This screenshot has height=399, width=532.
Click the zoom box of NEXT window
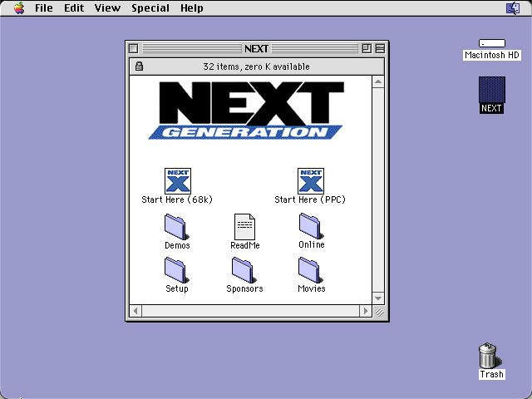click(x=367, y=48)
